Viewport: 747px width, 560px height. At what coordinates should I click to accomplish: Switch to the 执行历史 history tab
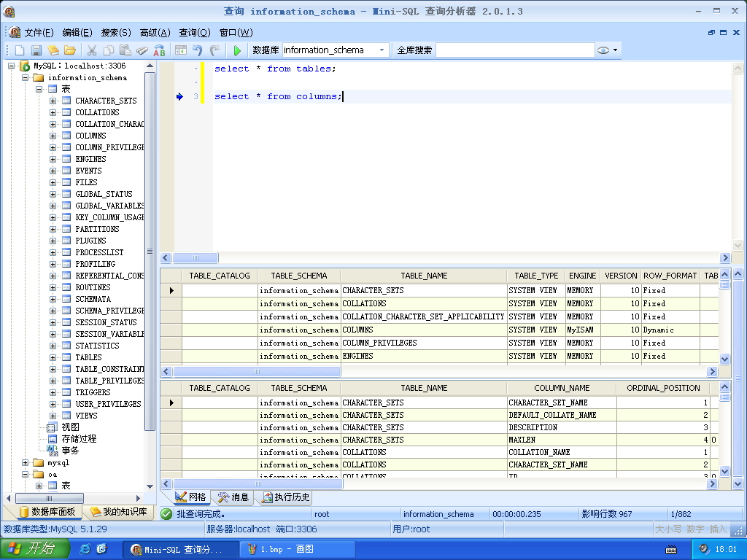[286, 497]
